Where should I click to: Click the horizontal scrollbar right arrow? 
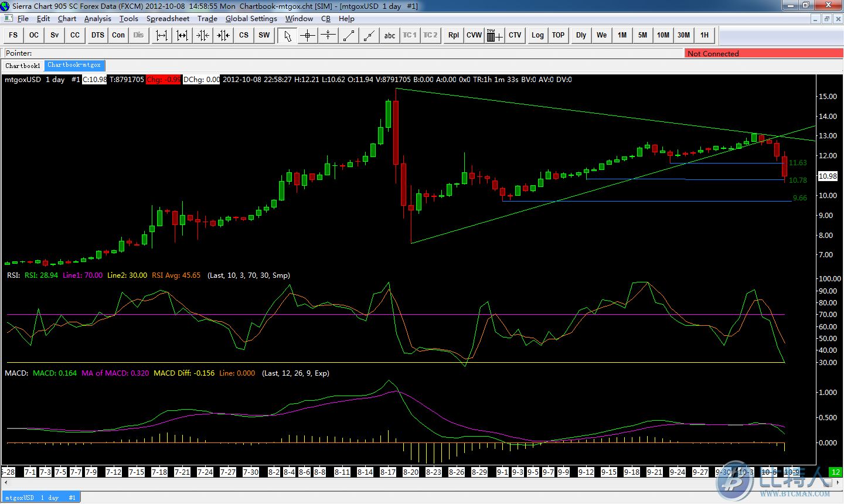(x=837, y=483)
